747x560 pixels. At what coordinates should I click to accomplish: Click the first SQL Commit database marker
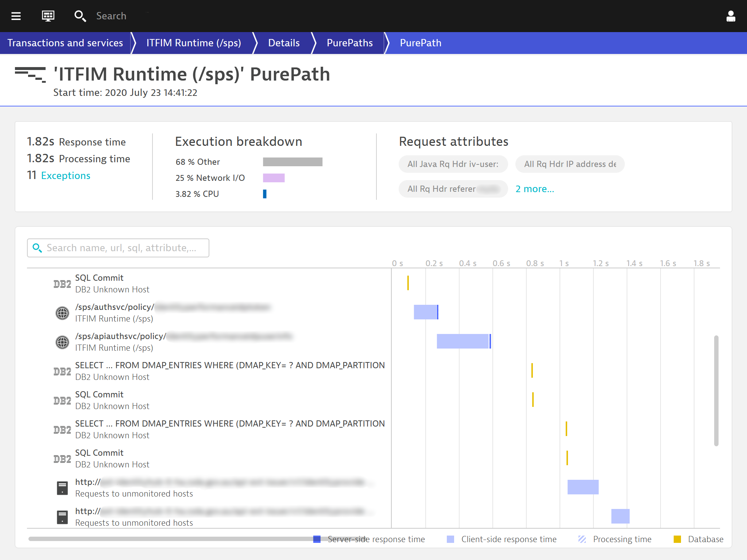[x=408, y=283]
